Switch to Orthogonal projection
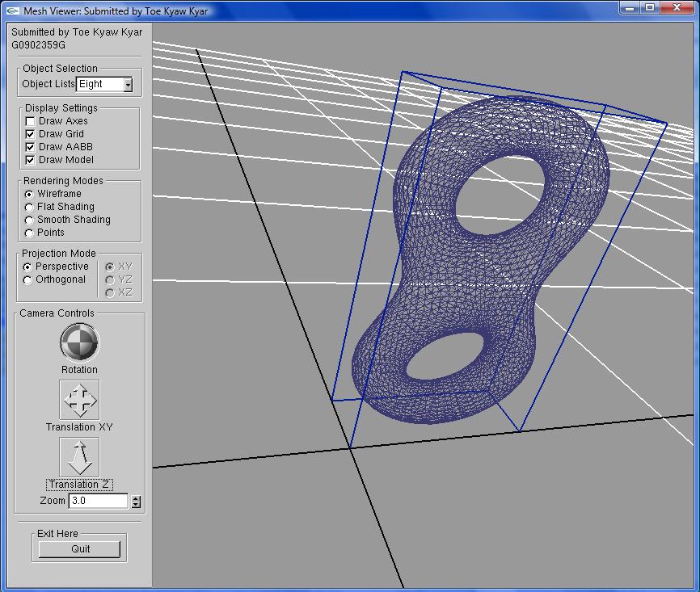700x592 pixels. [x=27, y=279]
